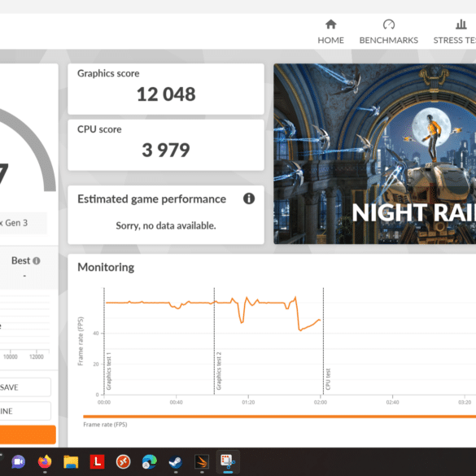Open the purple video chat taskbar icon
Viewport: 476px width, 476px height.
[x=18, y=461]
